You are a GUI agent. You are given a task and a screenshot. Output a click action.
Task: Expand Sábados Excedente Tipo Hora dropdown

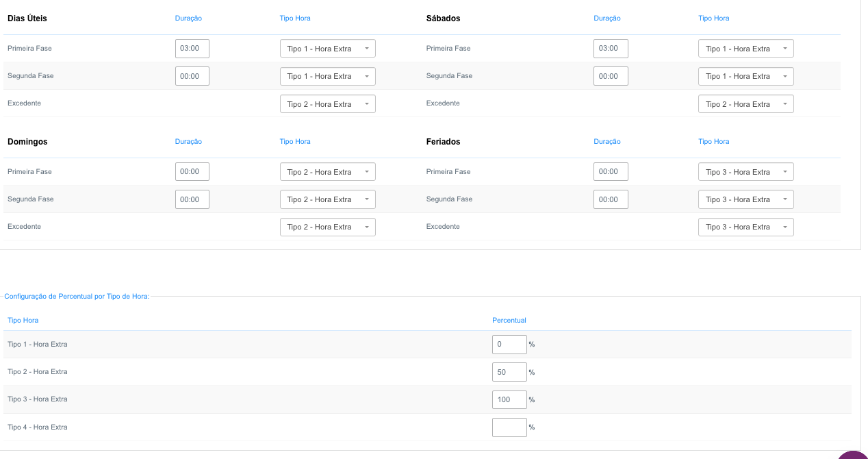(745, 104)
